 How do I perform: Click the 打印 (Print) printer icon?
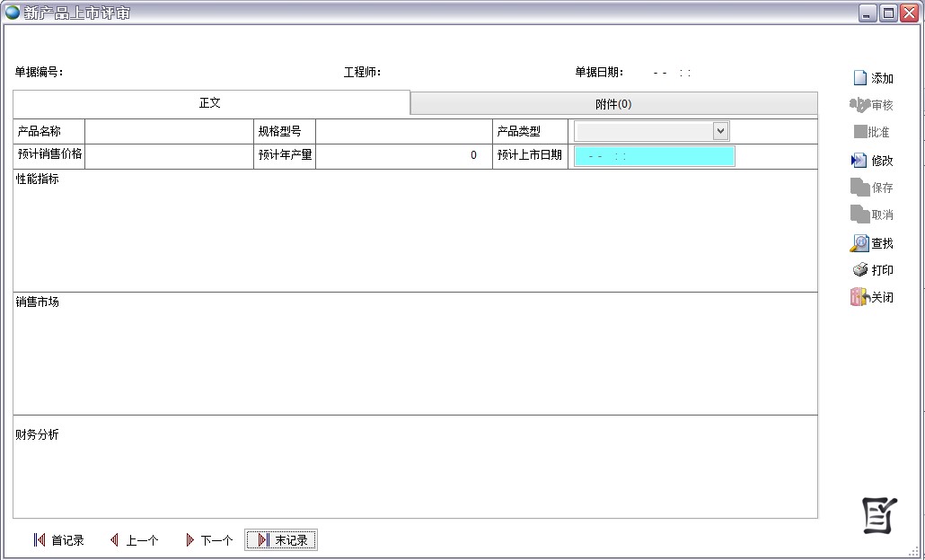click(x=859, y=270)
